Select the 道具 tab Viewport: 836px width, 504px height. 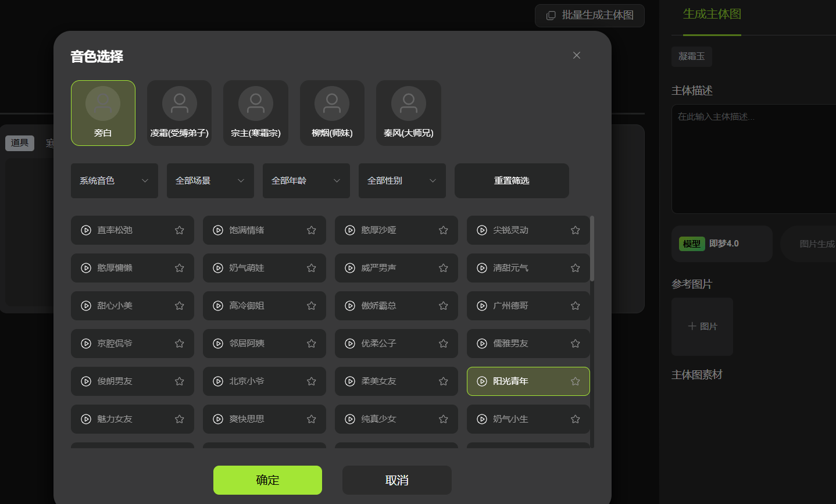(x=20, y=143)
